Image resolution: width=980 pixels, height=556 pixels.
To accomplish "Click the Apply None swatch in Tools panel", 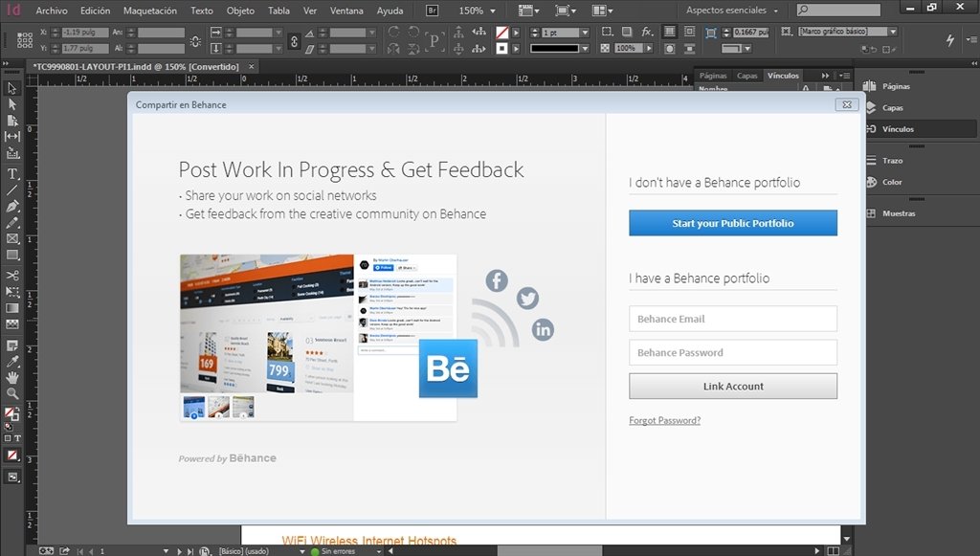I will [11, 456].
